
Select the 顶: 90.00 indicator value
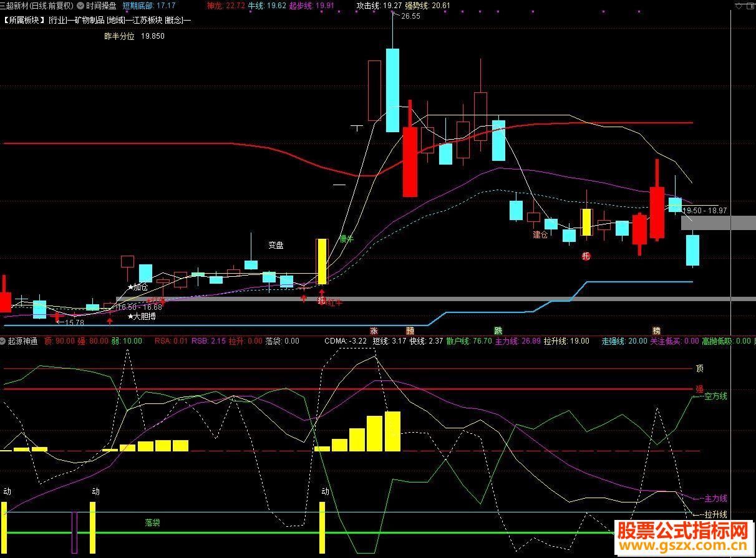tap(59, 341)
